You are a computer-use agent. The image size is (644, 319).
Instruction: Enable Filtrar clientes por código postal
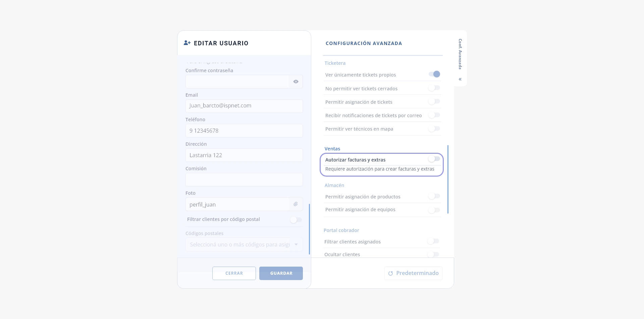point(296,220)
